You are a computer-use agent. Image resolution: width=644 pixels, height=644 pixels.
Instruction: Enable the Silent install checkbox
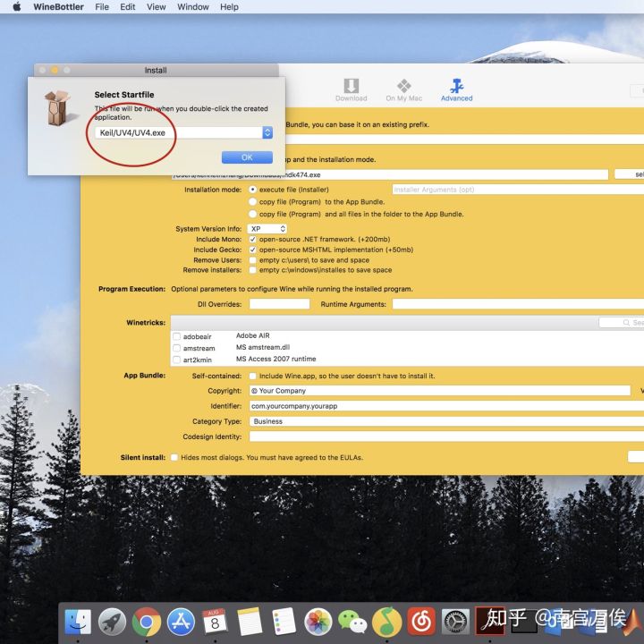click(174, 458)
